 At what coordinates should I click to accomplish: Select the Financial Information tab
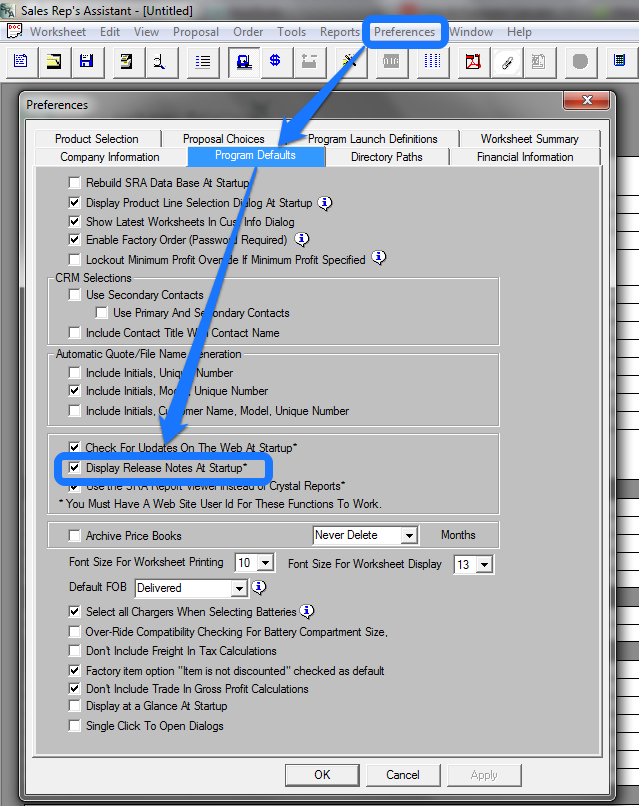coord(524,157)
